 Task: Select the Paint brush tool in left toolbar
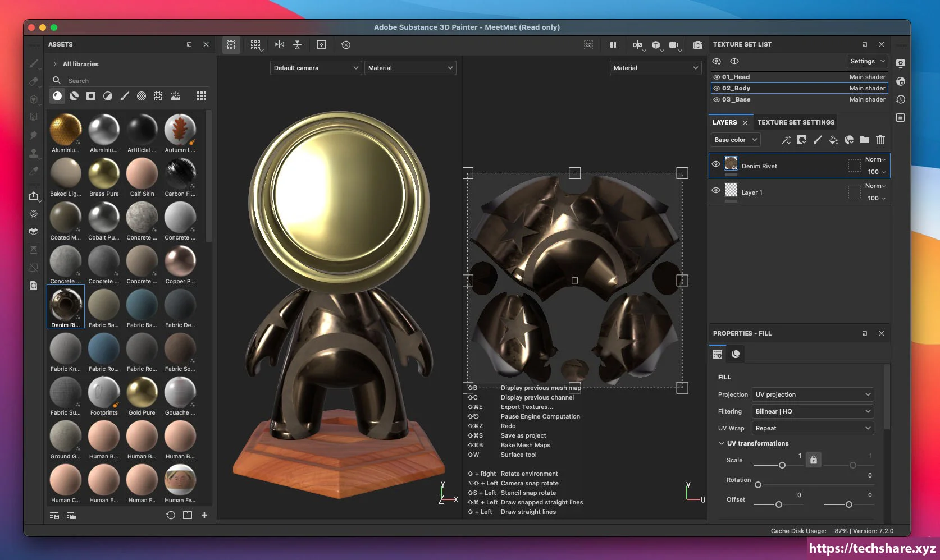[x=34, y=63]
